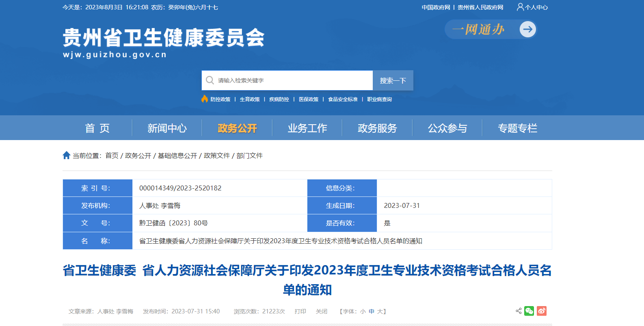Open the 新闻中心 navigation tab
The width and height of the screenshot is (644, 326).
[x=167, y=128]
